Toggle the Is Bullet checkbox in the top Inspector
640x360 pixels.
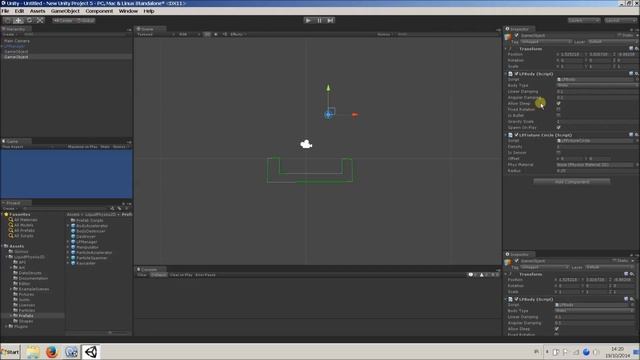click(x=558, y=116)
